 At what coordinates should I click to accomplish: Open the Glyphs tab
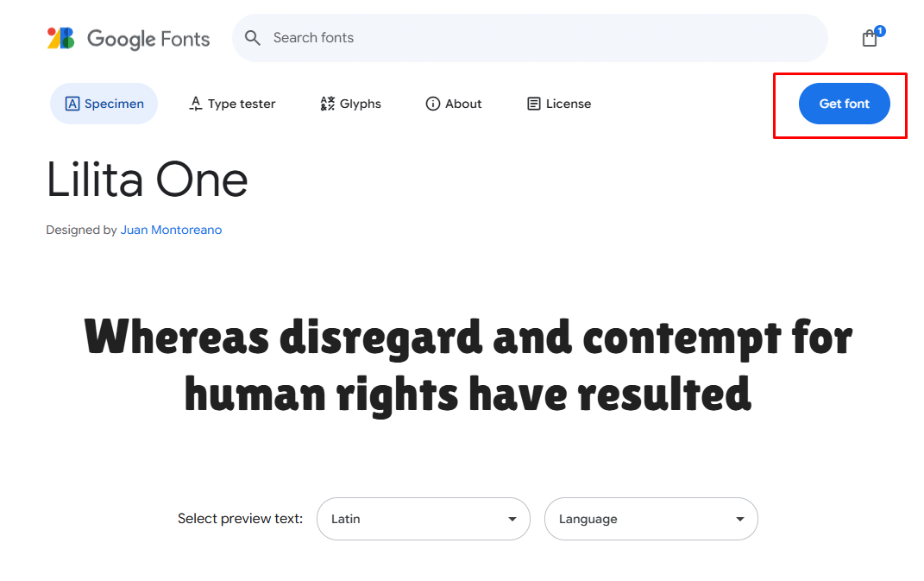pos(350,104)
